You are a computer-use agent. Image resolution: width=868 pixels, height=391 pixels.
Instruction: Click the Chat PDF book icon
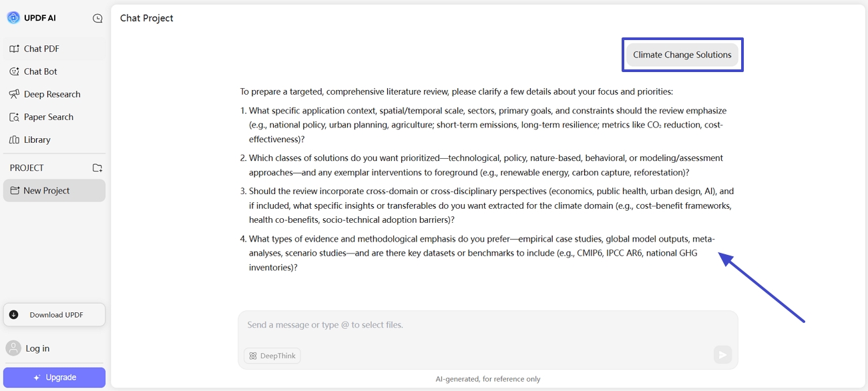14,49
